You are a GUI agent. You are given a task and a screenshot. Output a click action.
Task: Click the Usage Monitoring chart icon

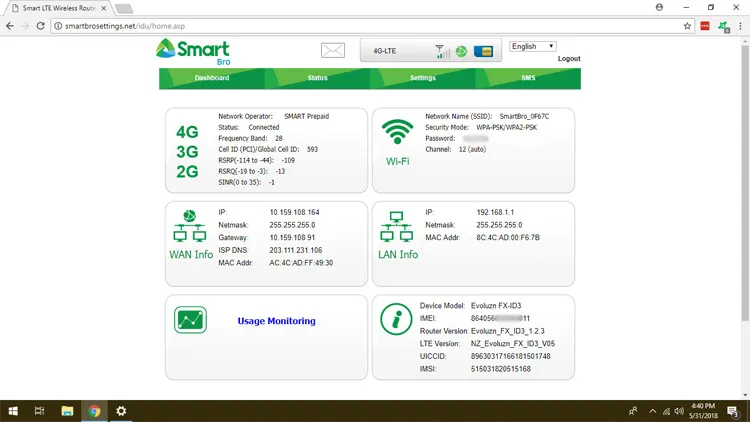(x=190, y=320)
